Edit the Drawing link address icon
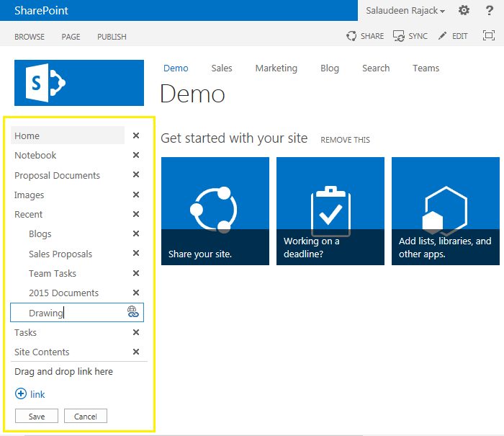Image resolution: width=504 pixels, height=436 pixels. (132, 312)
